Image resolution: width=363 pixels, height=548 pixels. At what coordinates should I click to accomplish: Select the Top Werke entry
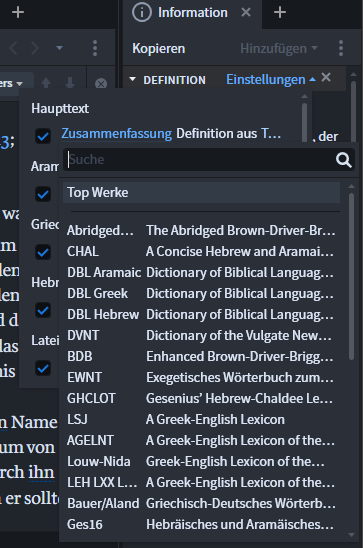click(x=201, y=193)
